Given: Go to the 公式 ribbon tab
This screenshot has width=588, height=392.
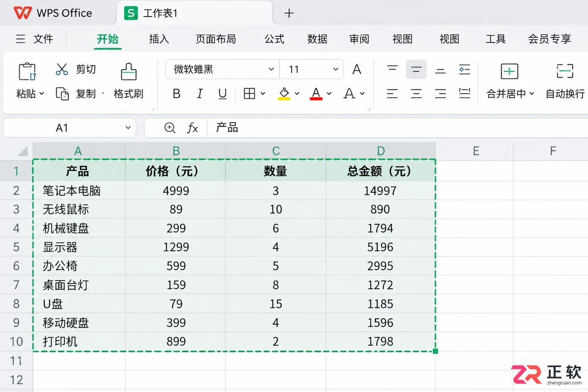Looking at the screenshot, I should (274, 39).
